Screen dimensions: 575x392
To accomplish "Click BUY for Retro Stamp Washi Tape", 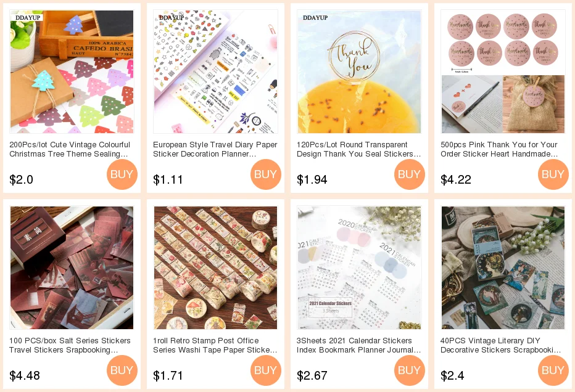I will click(266, 370).
